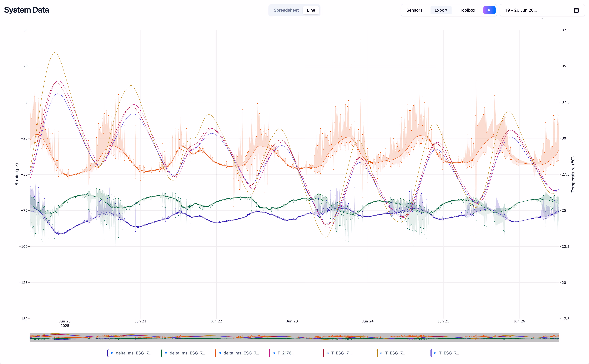Click the range navigator overview strip
Viewport: 589px width, 364px height.
pyautogui.click(x=294, y=338)
